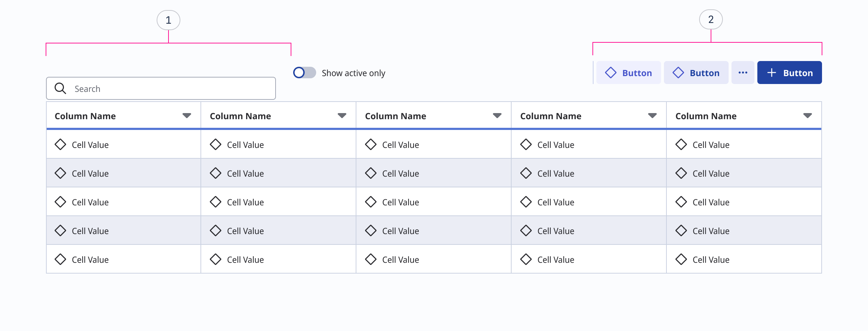This screenshot has width=868, height=331.
Task: Click the "Show active only" label text
Action: 353,73
